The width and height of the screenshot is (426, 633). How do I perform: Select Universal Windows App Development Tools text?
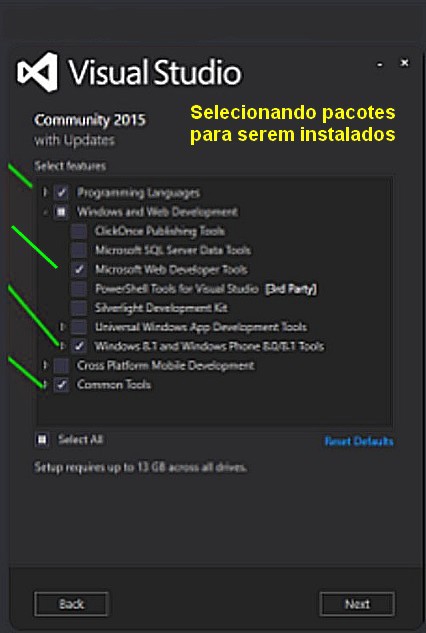click(x=201, y=327)
